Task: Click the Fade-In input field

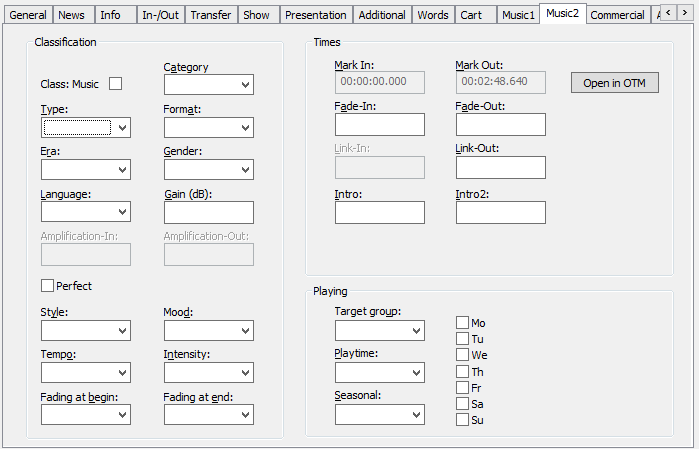Action: pyautogui.click(x=379, y=124)
